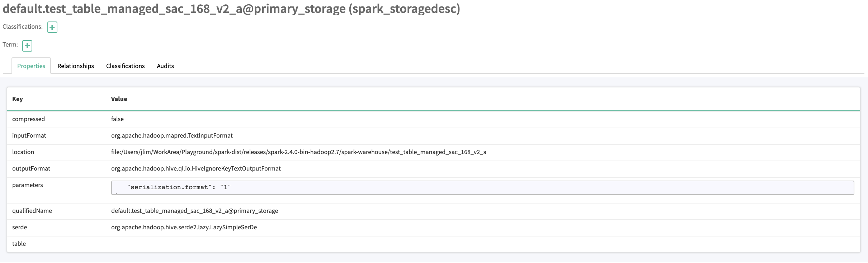
Task: Click the qualifiedName value
Action: 194,211
